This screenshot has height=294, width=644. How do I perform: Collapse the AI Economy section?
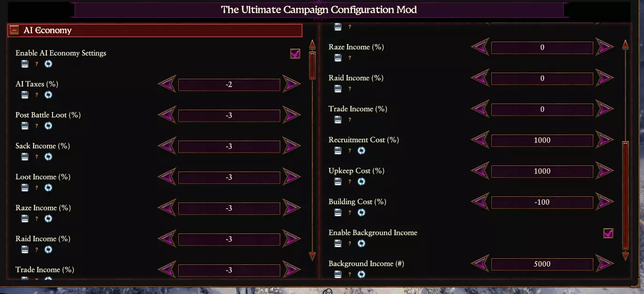14,30
